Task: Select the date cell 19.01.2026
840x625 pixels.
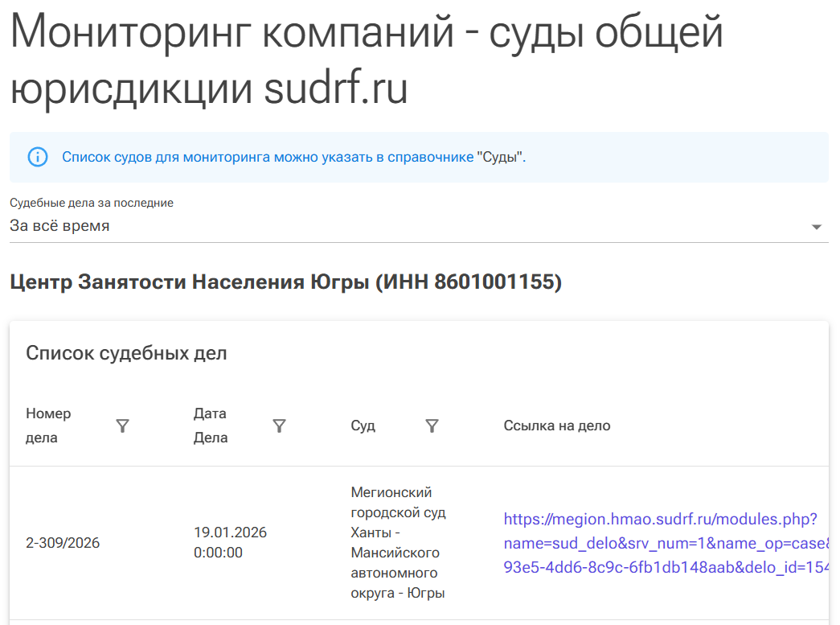Action: pyautogui.click(x=230, y=542)
